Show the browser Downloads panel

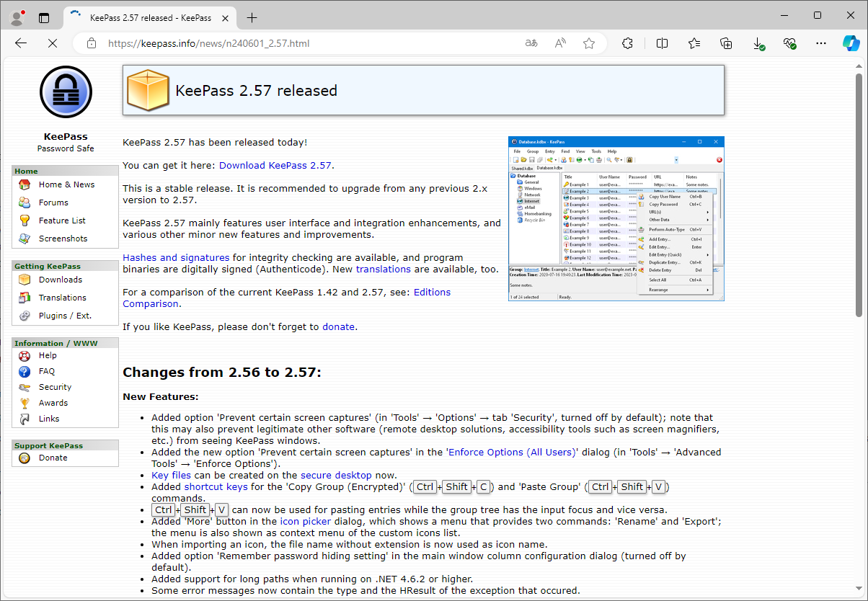coord(759,43)
